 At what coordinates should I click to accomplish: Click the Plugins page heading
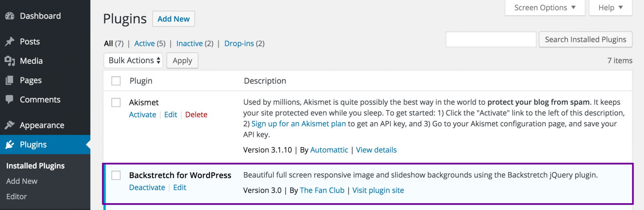[125, 19]
